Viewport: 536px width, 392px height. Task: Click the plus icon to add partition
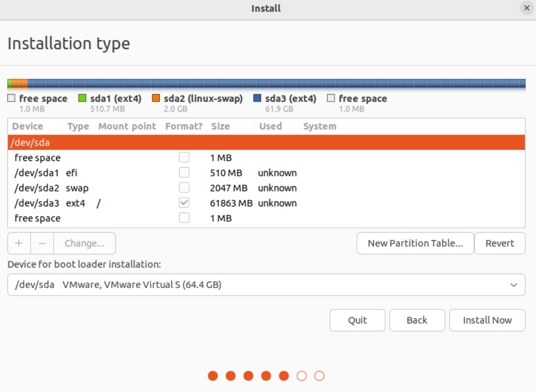(x=19, y=243)
